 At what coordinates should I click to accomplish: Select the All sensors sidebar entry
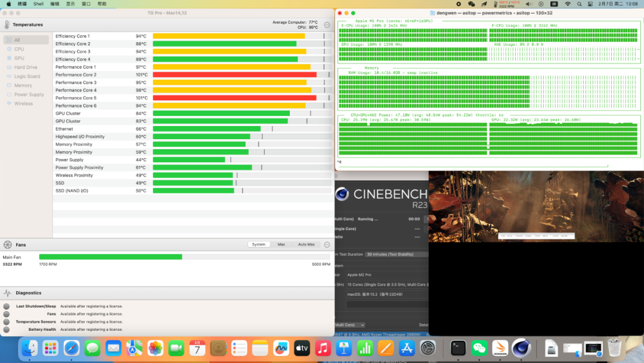pos(17,40)
